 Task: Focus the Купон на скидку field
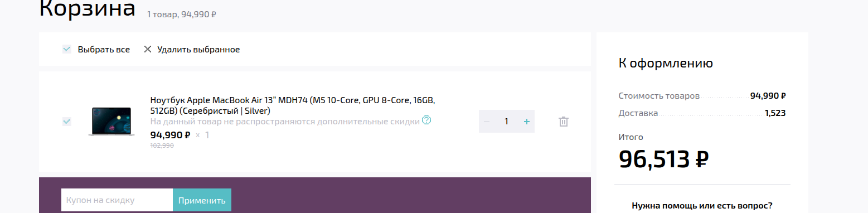click(117, 200)
